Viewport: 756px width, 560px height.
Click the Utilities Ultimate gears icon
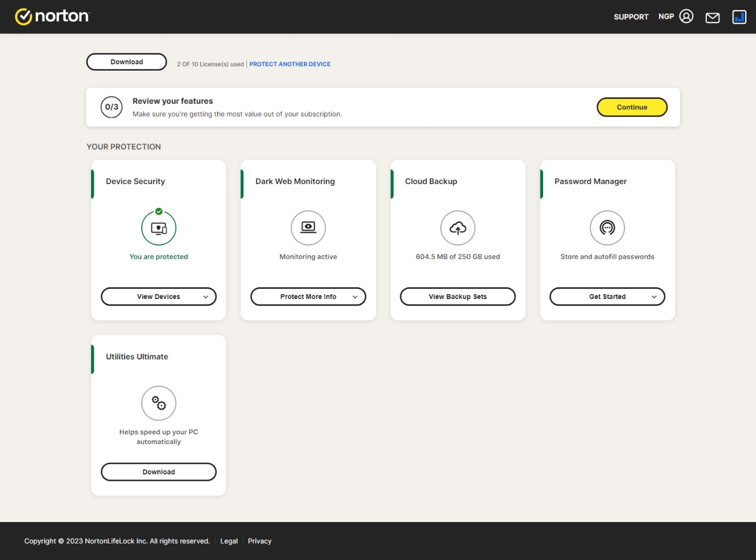158,403
